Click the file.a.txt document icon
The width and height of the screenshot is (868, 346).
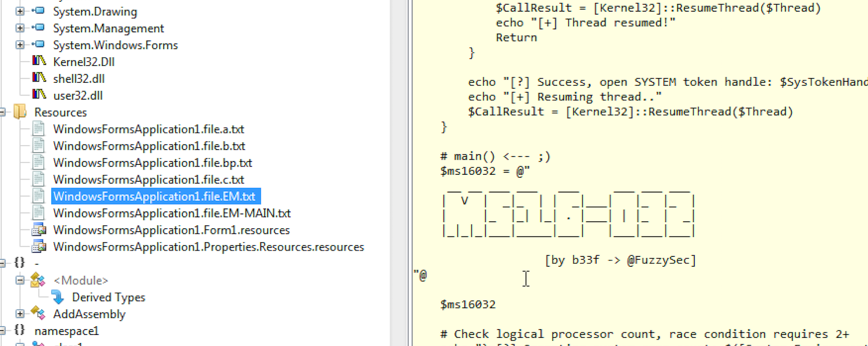coord(38,129)
